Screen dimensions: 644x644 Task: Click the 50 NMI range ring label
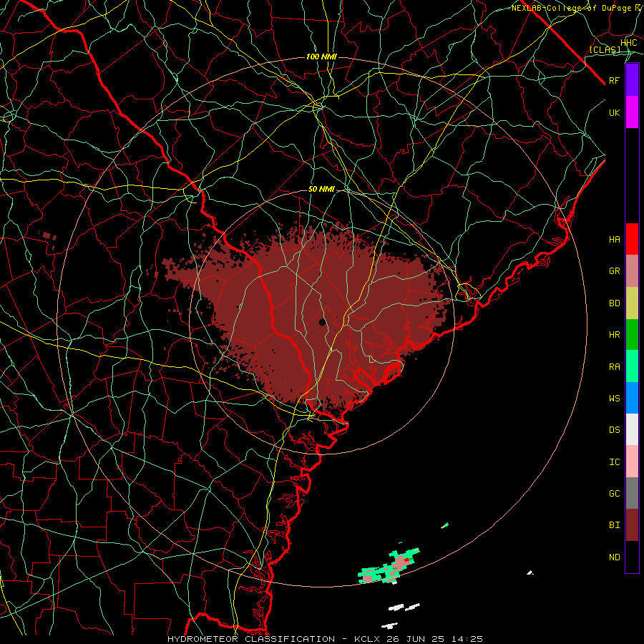(321, 190)
